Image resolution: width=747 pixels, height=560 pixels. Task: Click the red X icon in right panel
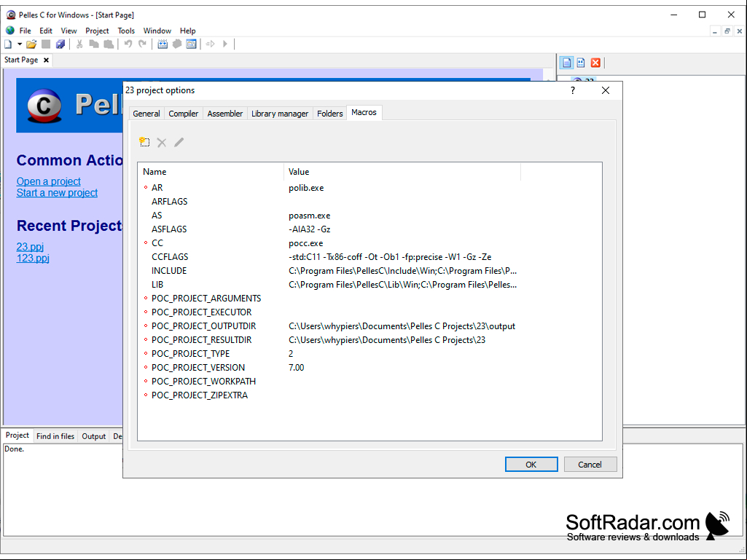click(x=595, y=63)
